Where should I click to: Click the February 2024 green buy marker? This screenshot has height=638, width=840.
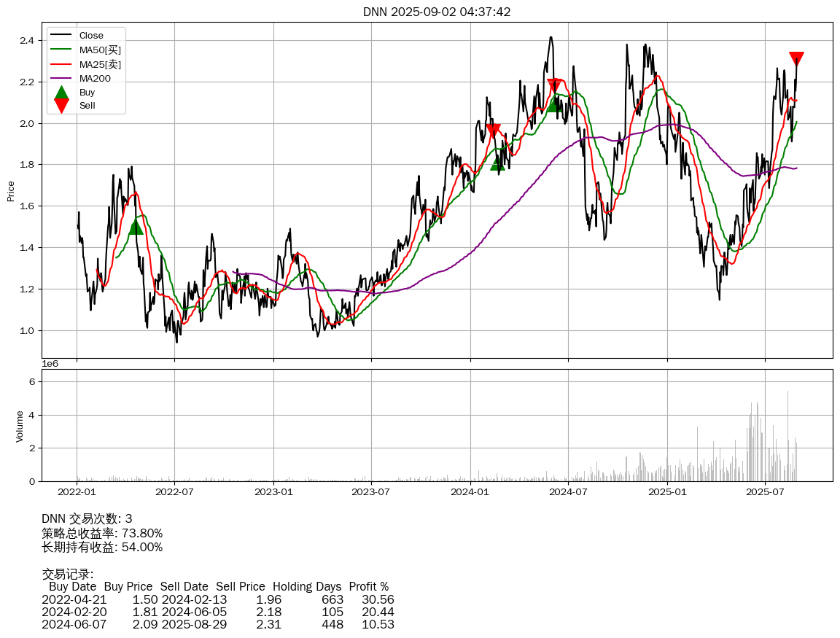click(x=497, y=163)
